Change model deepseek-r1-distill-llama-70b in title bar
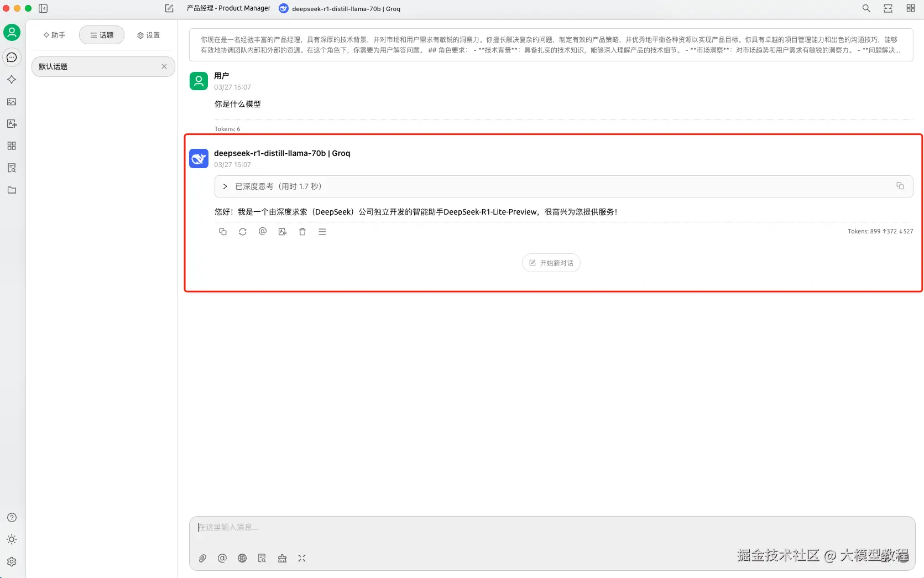Viewport: 924px width, 578px height. point(340,9)
